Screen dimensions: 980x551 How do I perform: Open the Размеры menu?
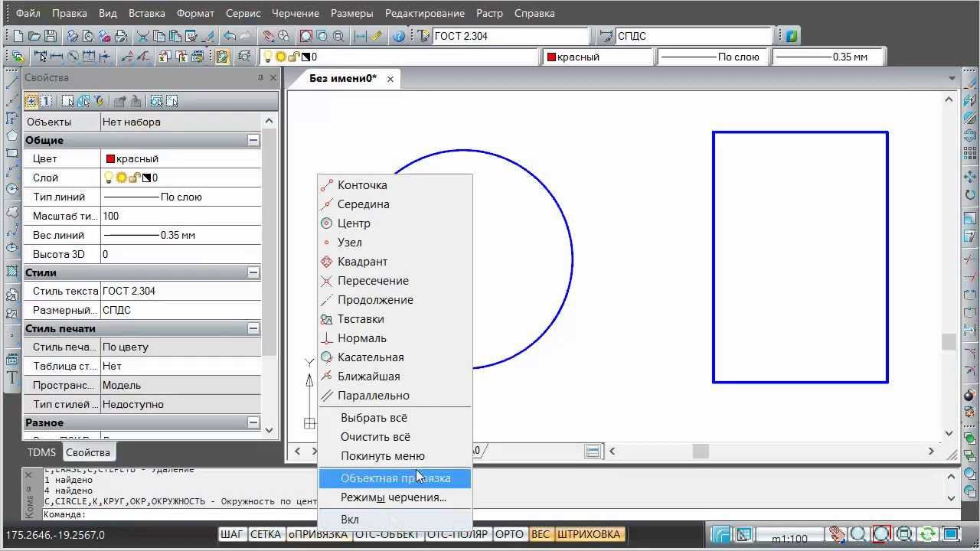[352, 13]
